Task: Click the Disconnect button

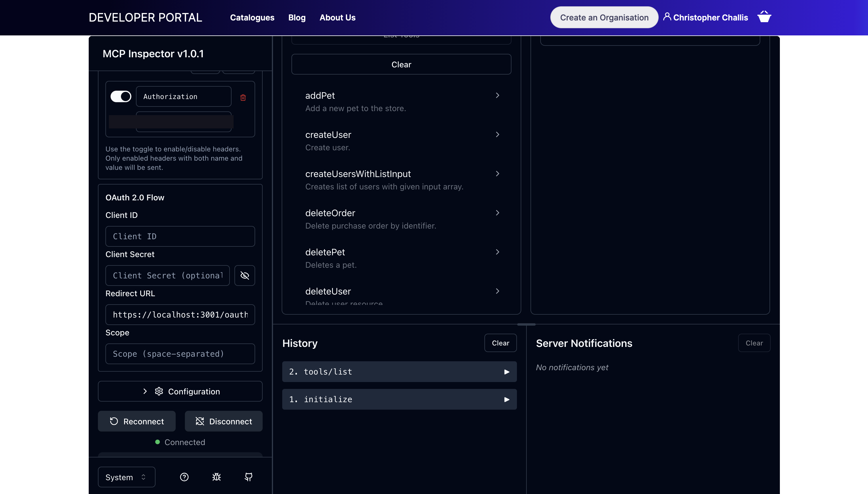Action: click(223, 421)
